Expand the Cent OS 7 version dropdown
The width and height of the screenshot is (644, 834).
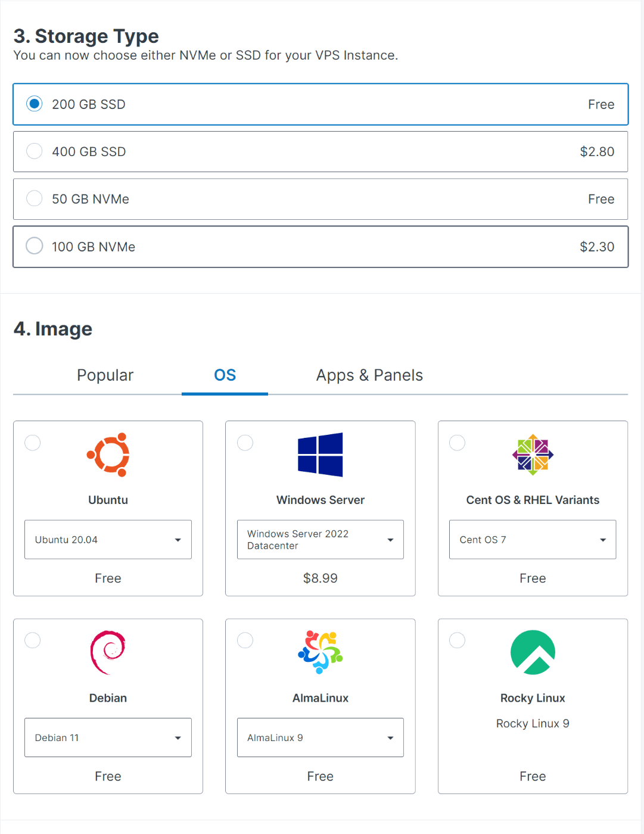click(x=533, y=540)
